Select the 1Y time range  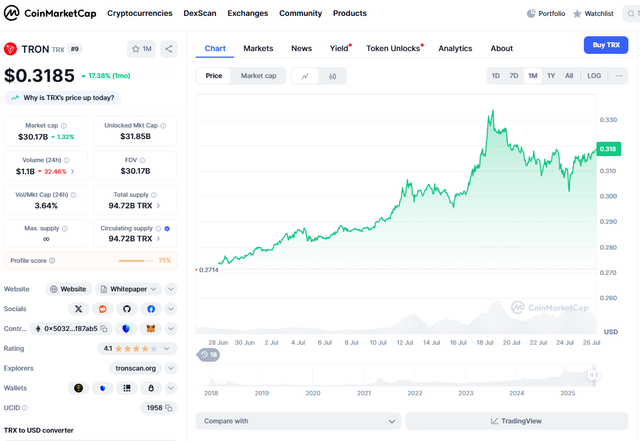tap(551, 76)
